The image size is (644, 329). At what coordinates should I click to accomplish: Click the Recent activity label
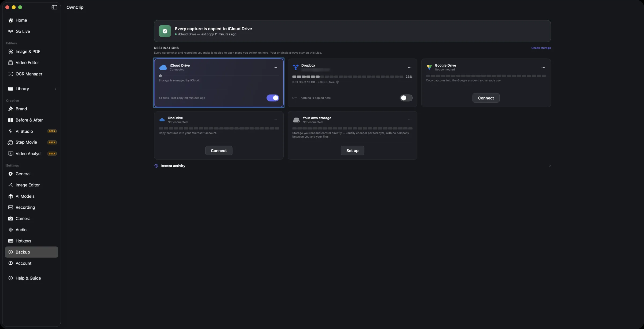[173, 166]
